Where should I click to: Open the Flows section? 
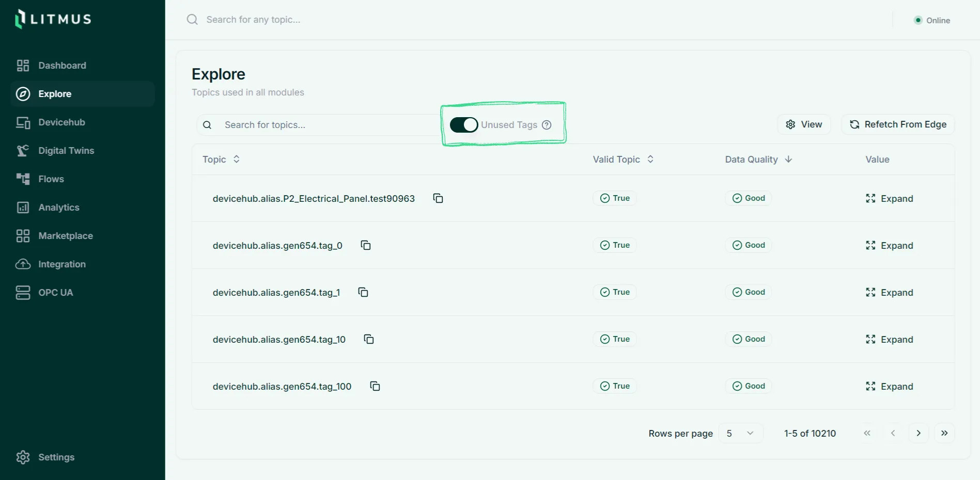coord(83,179)
